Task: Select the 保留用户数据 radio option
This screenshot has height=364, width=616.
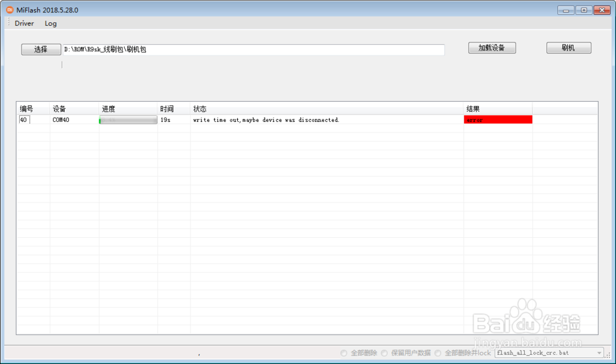Action: (384, 353)
